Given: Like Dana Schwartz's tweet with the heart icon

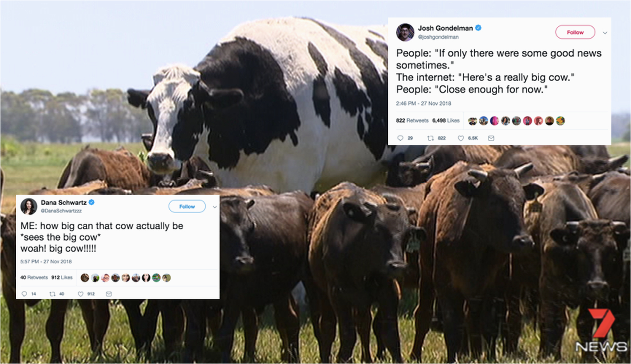Looking at the screenshot, I should (x=80, y=294).
